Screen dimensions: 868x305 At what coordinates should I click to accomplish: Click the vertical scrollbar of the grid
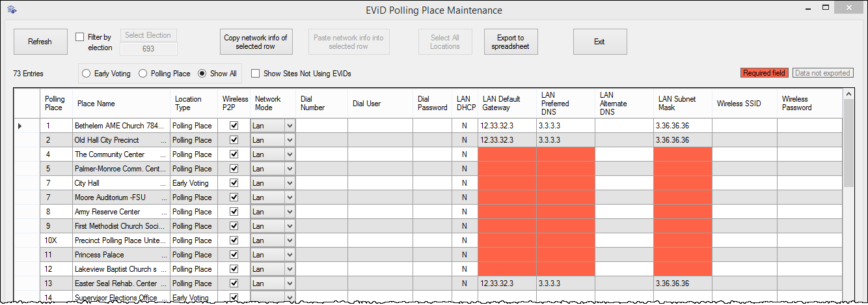(849, 196)
